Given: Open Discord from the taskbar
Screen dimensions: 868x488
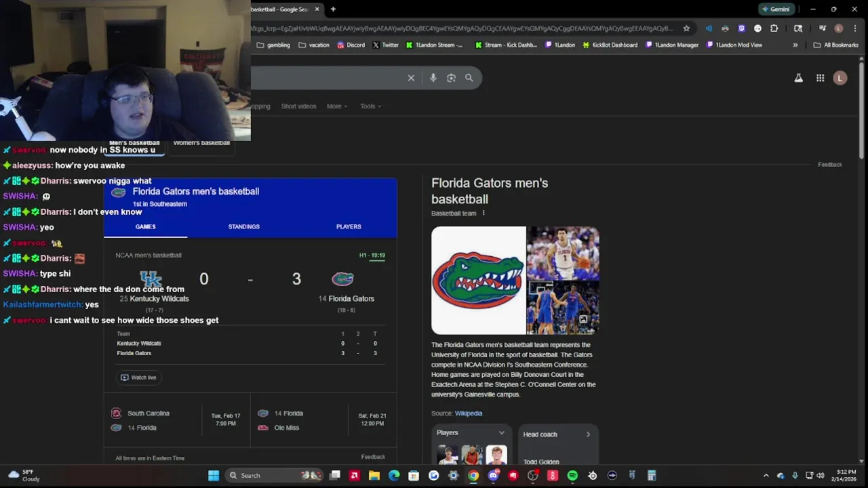Looking at the screenshot, I should click(x=493, y=476).
